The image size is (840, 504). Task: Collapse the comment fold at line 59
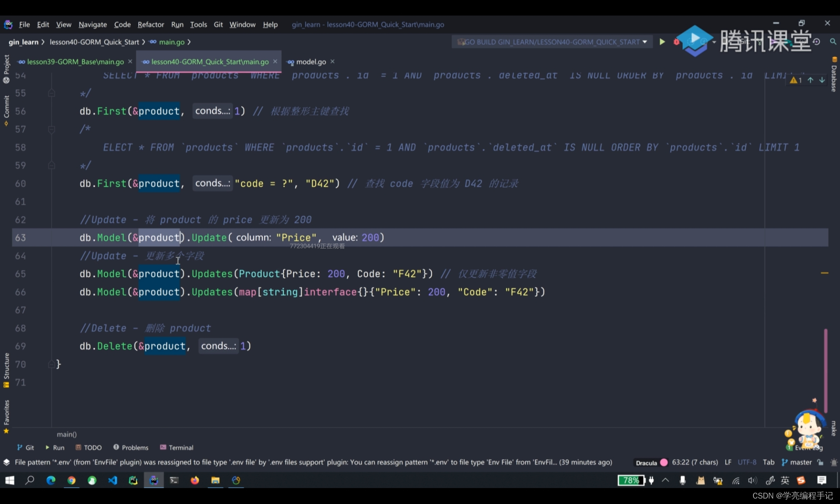coord(51,165)
